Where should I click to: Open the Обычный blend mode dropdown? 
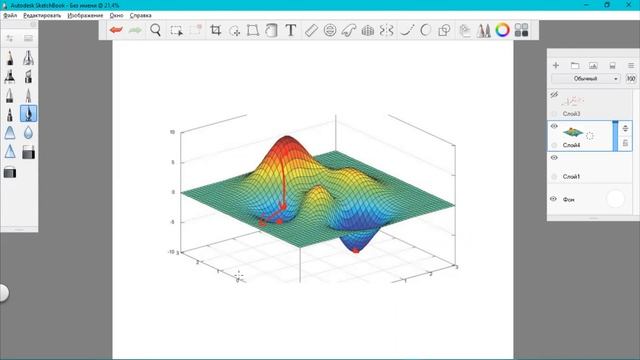(x=586, y=78)
